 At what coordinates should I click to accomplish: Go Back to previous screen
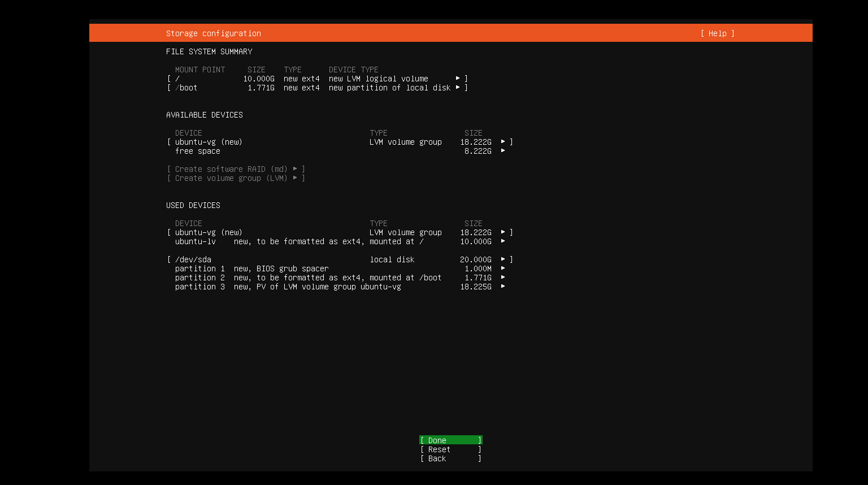[x=450, y=458]
